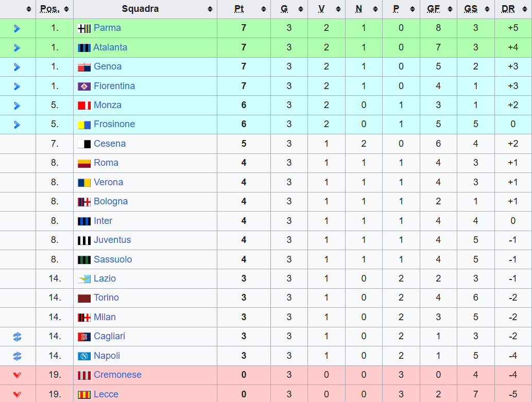This screenshot has width=532, height=402.
Task: Open the Inter team link
Action: tap(103, 221)
